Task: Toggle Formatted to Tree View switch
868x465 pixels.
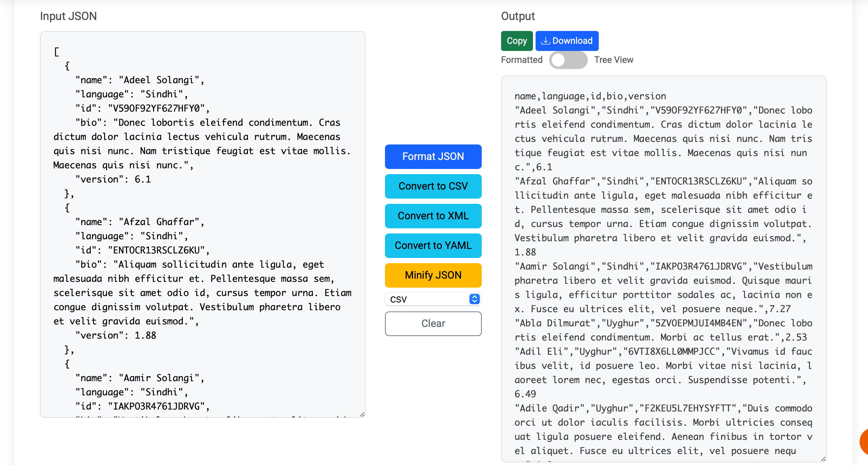Action: pos(568,60)
